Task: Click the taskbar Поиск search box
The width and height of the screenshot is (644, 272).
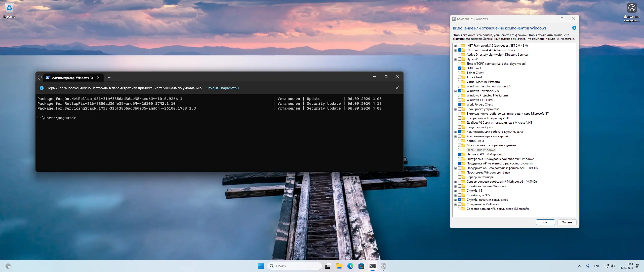Action: coord(294,266)
